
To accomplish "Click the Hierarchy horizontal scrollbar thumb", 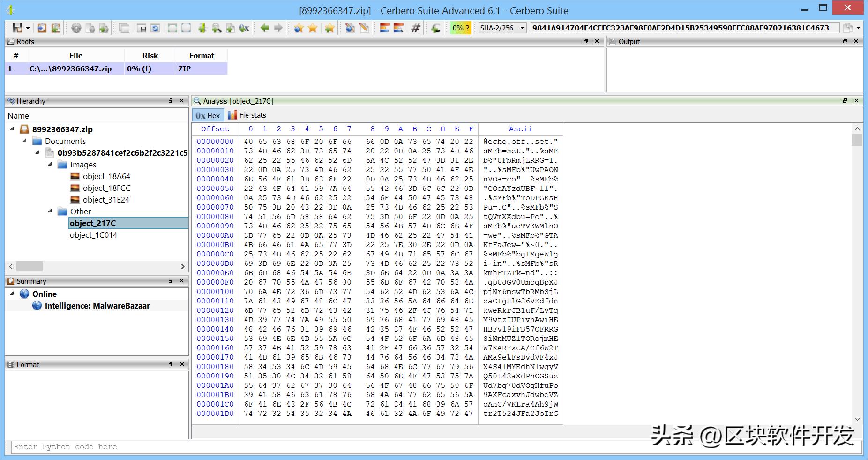I will (29, 266).
